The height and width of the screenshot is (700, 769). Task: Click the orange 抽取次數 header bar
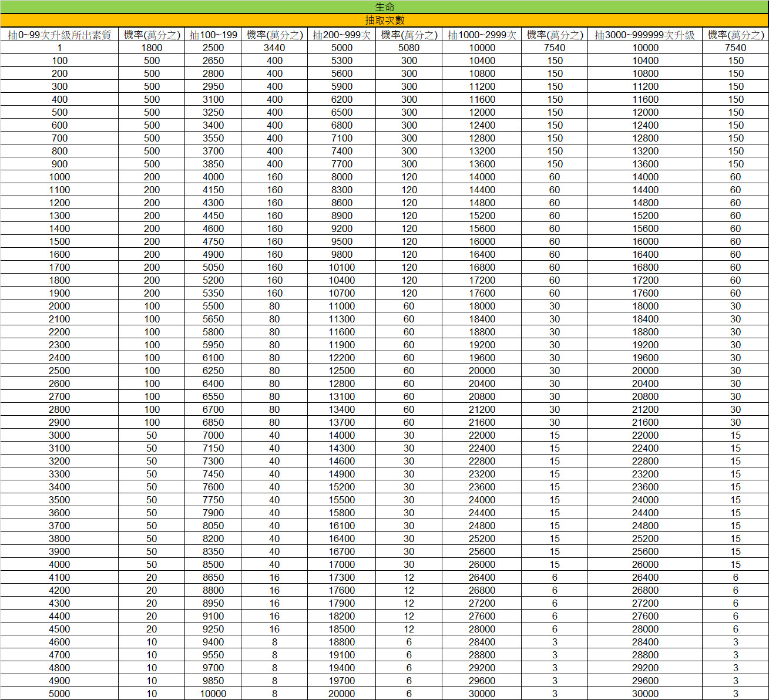(x=384, y=21)
